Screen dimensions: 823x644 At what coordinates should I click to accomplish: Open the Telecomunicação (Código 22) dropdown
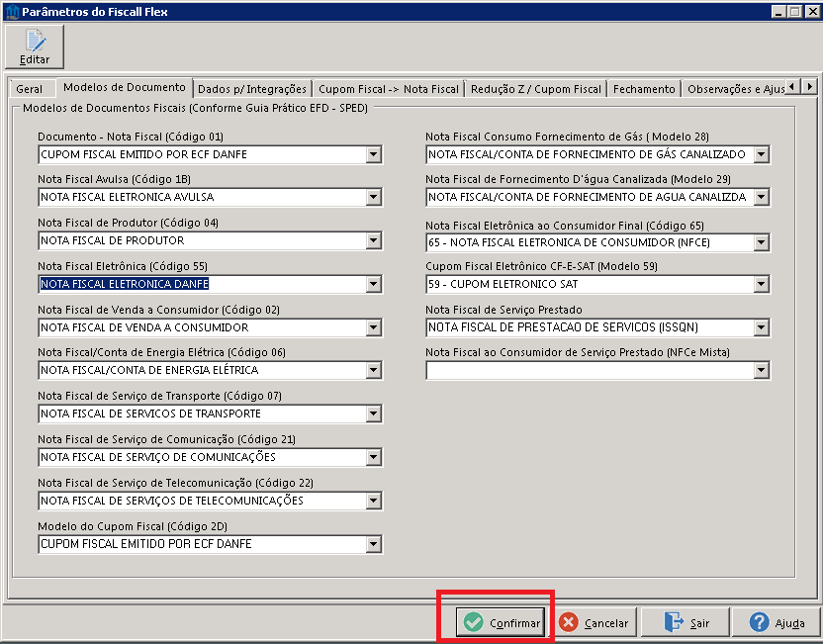(x=373, y=501)
